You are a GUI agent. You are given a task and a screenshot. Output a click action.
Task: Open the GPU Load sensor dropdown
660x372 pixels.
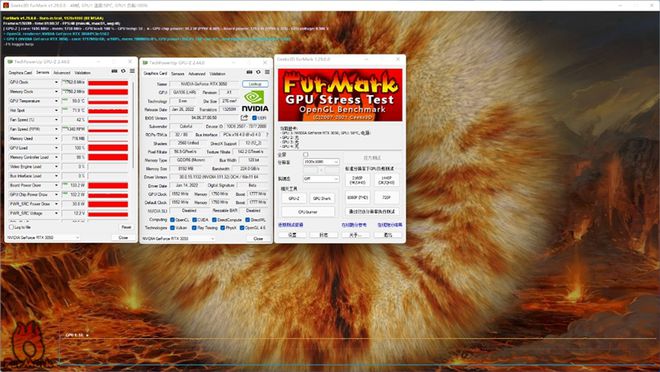[x=56, y=148]
